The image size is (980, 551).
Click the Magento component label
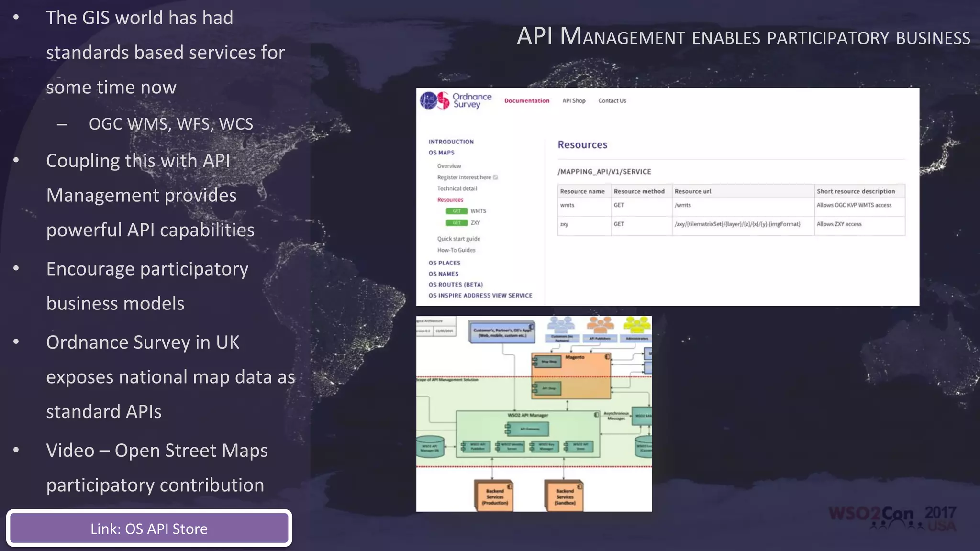[x=575, y=357]
